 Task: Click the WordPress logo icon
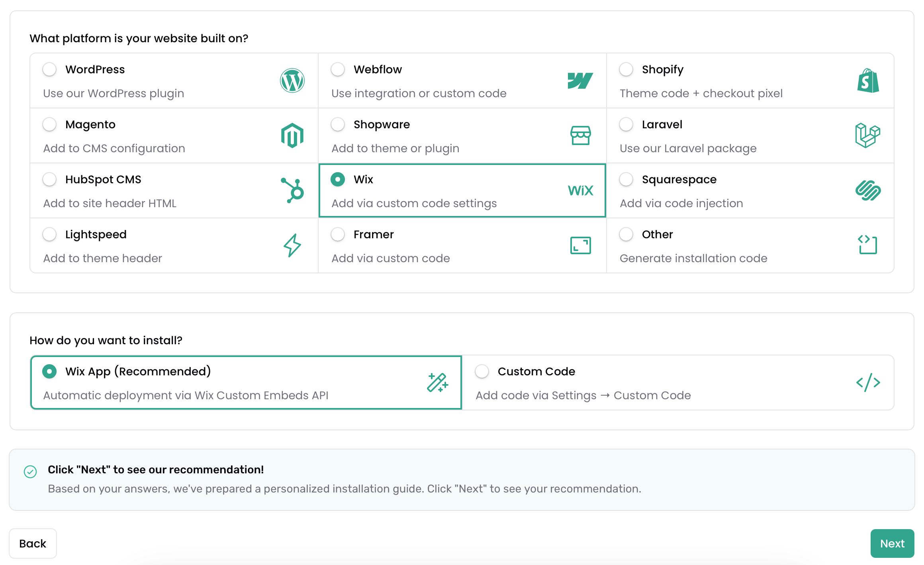(292, 80)
